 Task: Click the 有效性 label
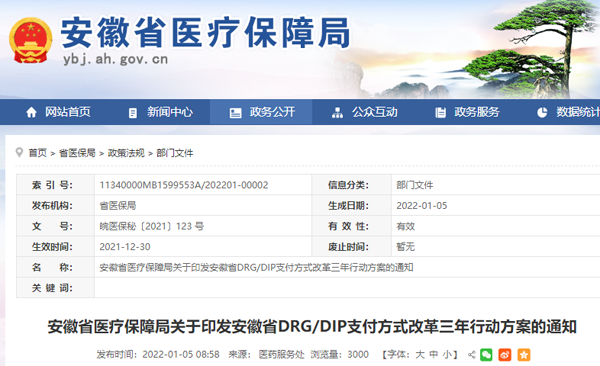click(x=348, y=227)
